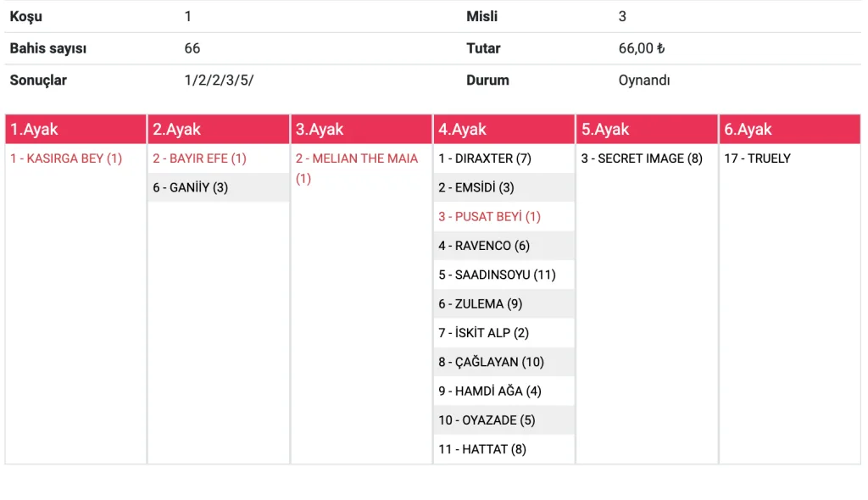This screenshot has width=868, height=500.
Task: Open the 4.Ayak column header
Action: 504,130
